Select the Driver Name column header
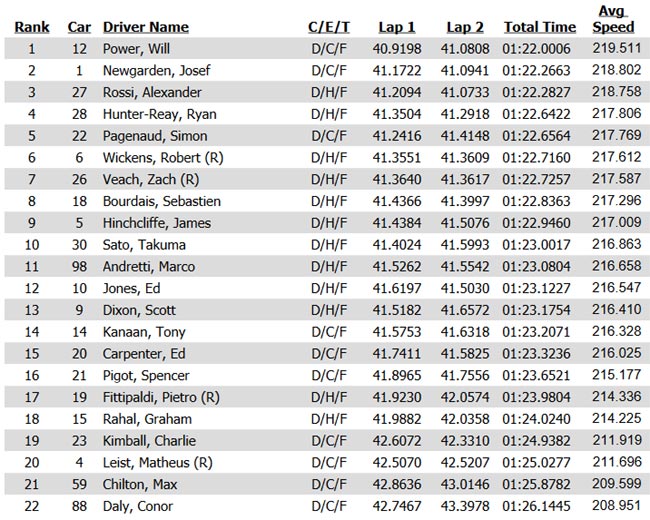 tap(146, 27)
